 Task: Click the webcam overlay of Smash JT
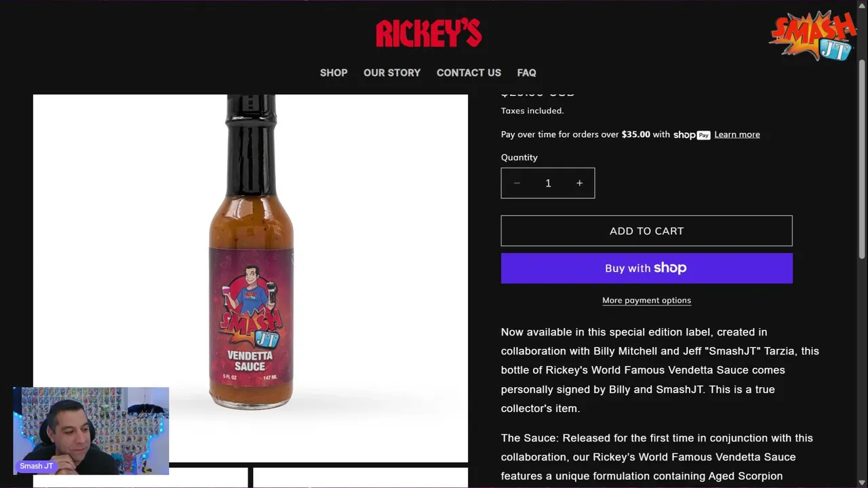pos(91,430)
